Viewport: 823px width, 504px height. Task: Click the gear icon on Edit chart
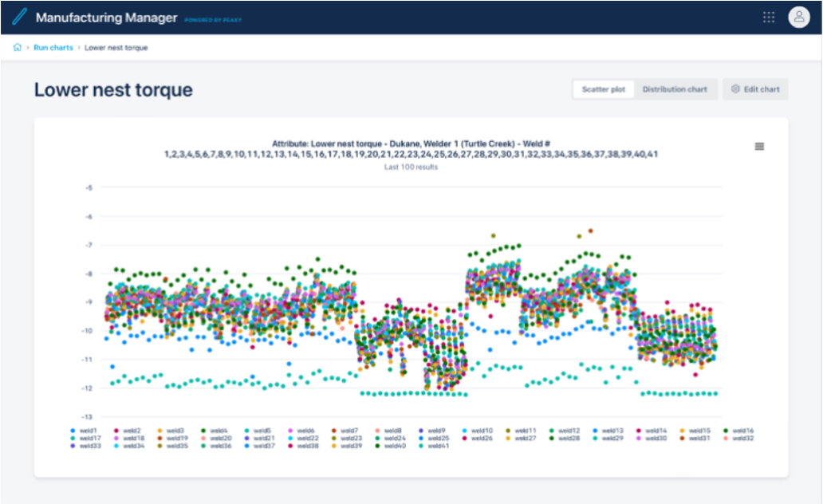pos(735,89)
